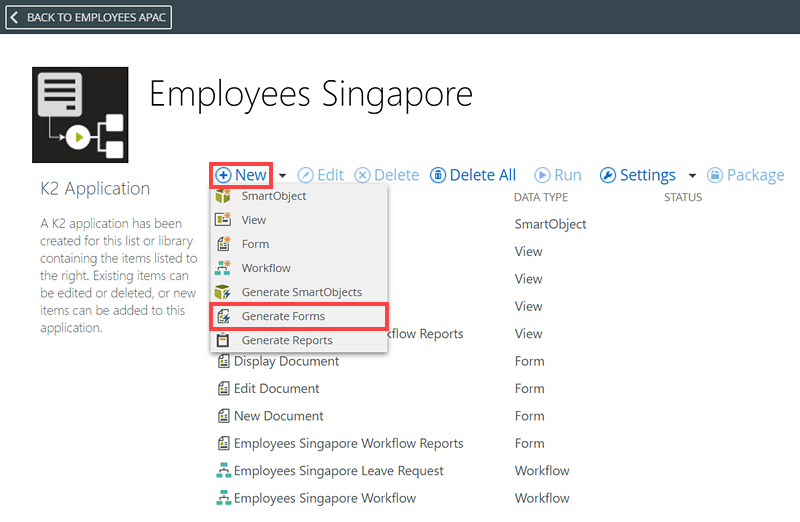Click the Form menu entry icon
800x522 pixels.
[x=223, y=243]
